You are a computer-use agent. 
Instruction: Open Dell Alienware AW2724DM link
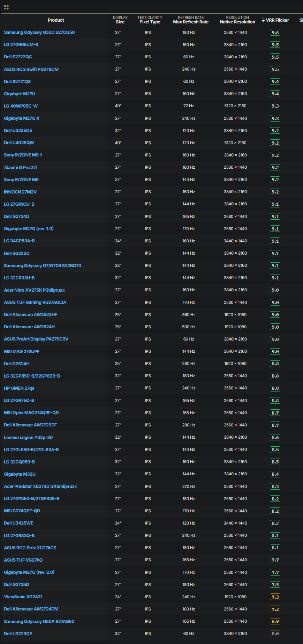click(x=31, y=609)
